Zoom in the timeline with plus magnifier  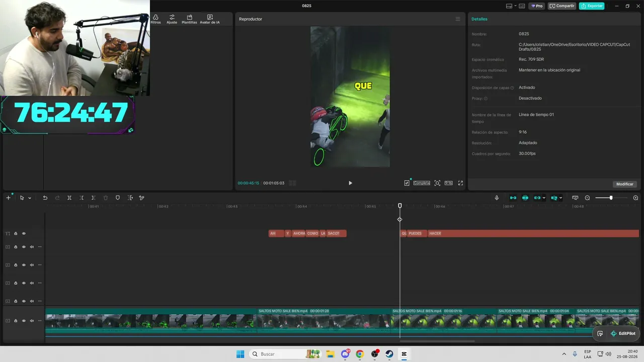pyautogui.click(x=635, y=198)
